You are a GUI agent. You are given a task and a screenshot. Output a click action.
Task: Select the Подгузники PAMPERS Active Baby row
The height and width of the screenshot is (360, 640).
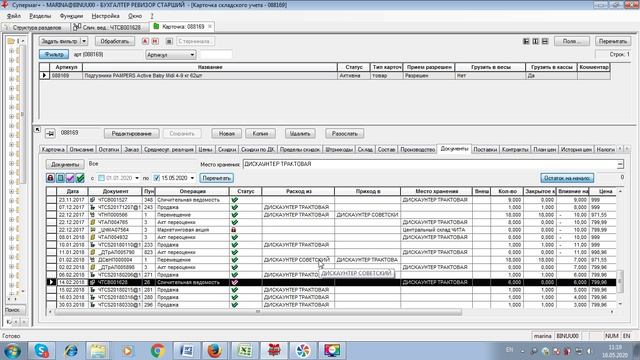pyautogui.click(x=325, y=76)
